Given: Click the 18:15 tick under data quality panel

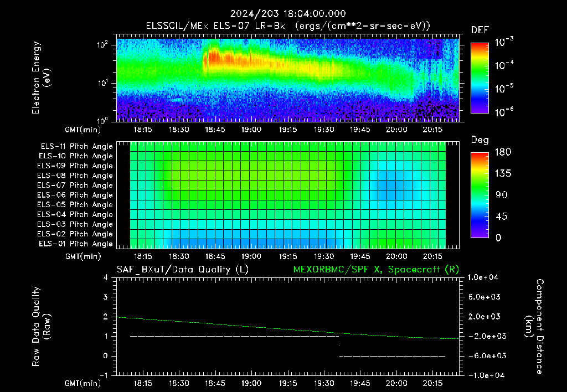Looking at the screenshot, I should (143, 384).
